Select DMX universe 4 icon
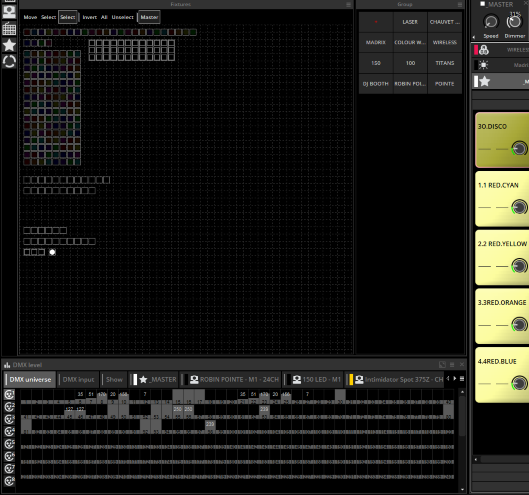529x495 pixels. coord(9,432)
